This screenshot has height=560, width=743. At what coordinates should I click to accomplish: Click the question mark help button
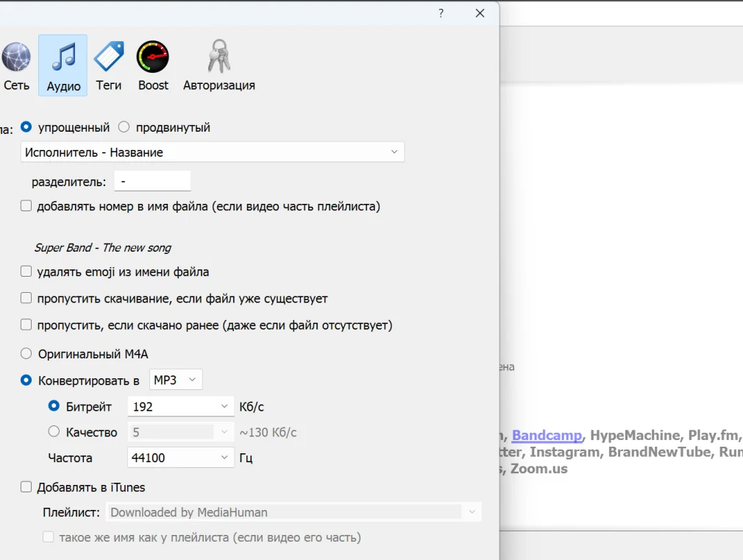click(x=441, y=13)
